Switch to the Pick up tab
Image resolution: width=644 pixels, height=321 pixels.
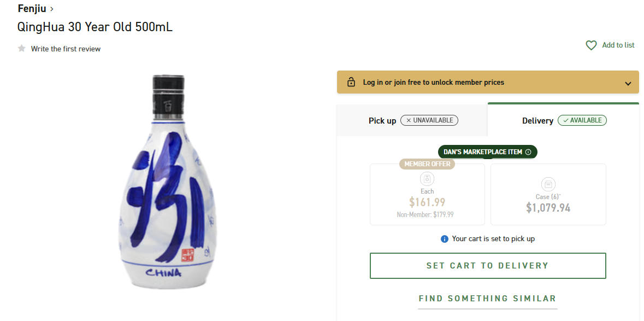pos(412,120)
